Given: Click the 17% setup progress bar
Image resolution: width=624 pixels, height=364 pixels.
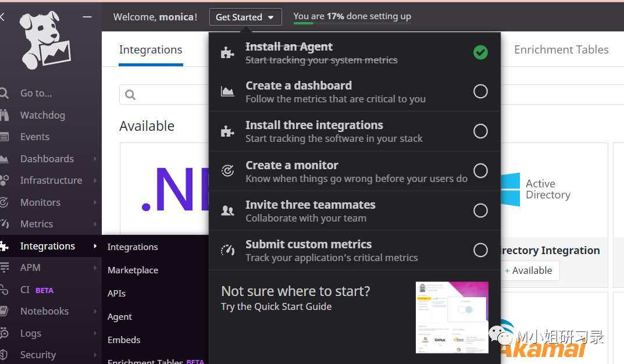Looking at the screenshot, I should pos(352,23).
